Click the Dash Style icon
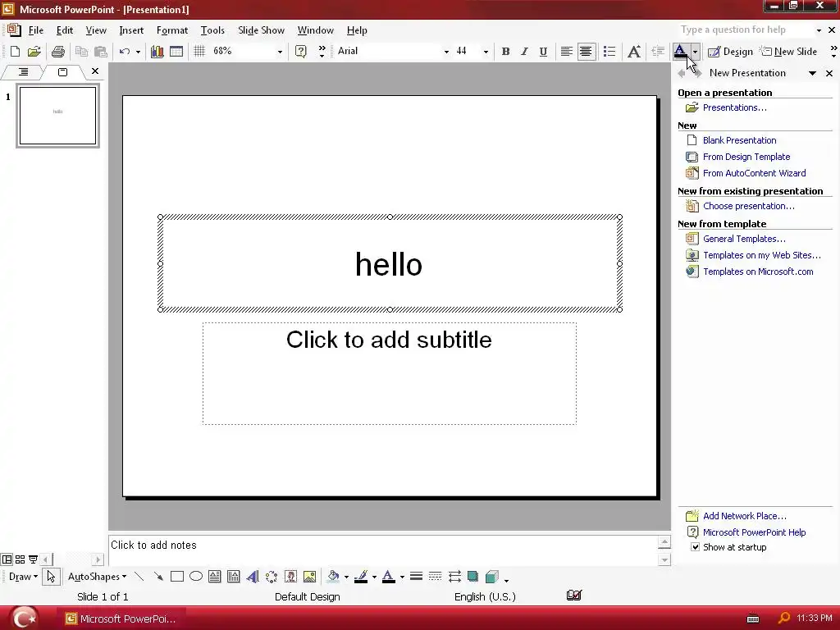Screen dimensions: 840x630 point(435,577)
